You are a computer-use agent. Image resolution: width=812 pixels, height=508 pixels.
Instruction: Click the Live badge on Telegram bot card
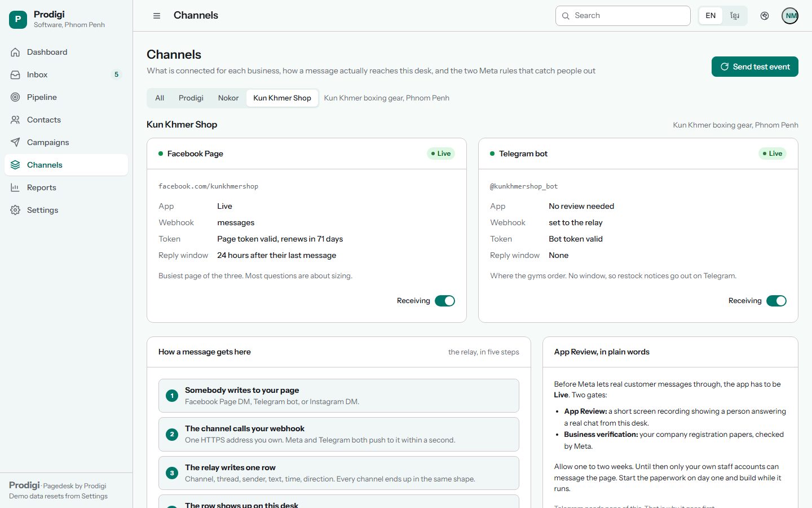coord(773,154)
